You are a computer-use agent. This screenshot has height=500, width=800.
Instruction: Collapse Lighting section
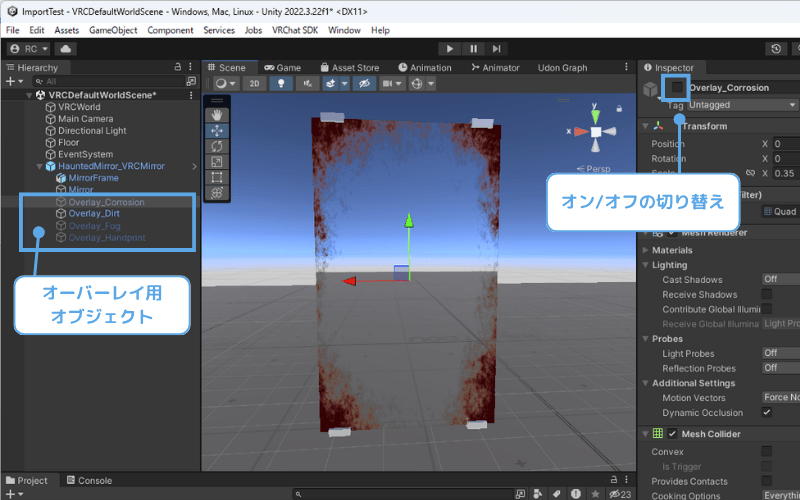coord(645,265)
